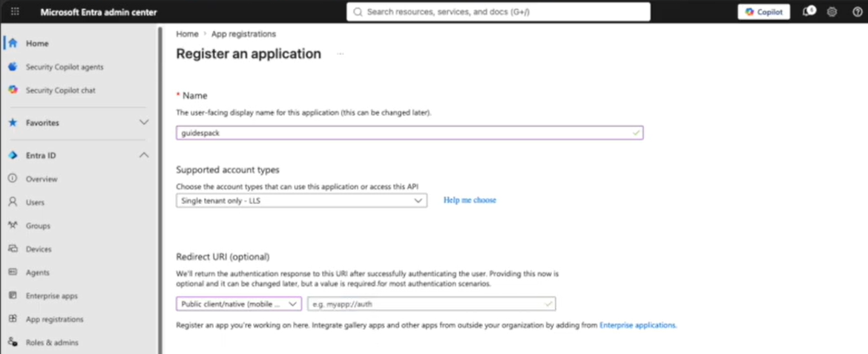The image size is (868, 354).
Task: Click the Copilot button
Action: 763,12
